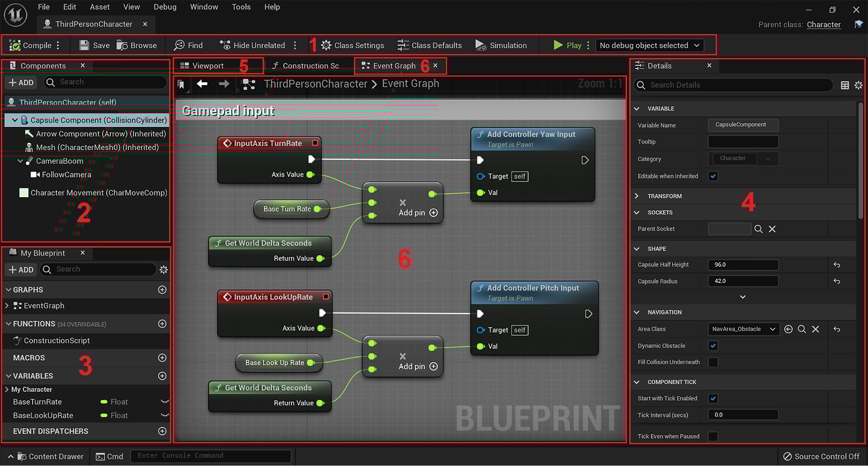Viewport: 868px width, 466px height.
Task: Disable Dynamic Obstacle checkbox
Action: coord(713,346)
